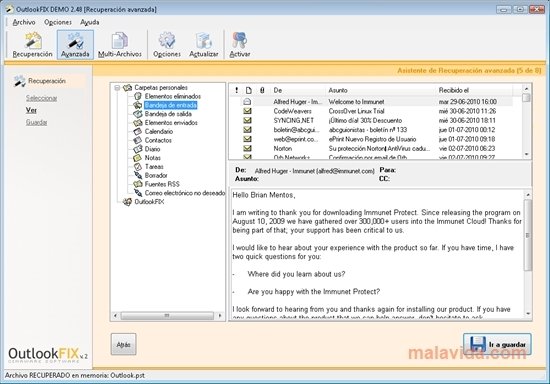Select the Avanzada recovery mode icon
Viewport: 550px width, 384px height.
pyautogui.click(x=75, y=45)
